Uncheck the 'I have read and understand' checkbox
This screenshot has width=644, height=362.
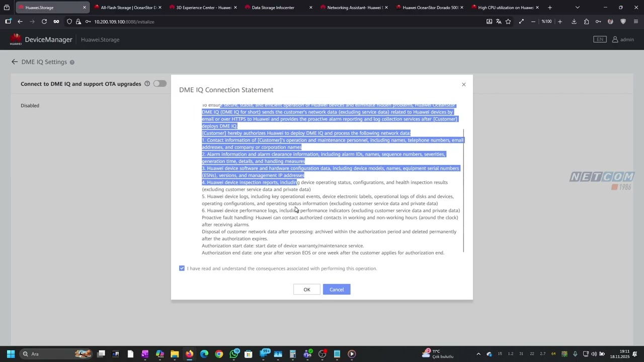point(182,268)
